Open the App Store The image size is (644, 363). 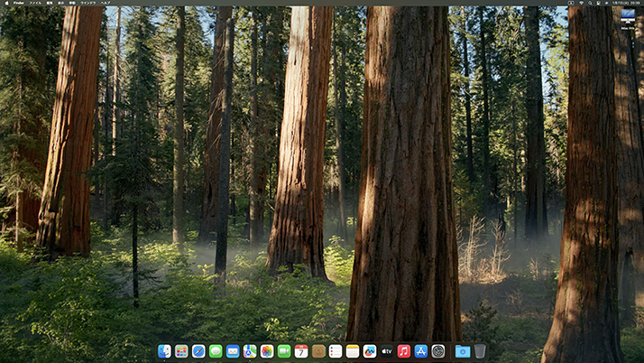pyautogui.click(x=421, y=351)
